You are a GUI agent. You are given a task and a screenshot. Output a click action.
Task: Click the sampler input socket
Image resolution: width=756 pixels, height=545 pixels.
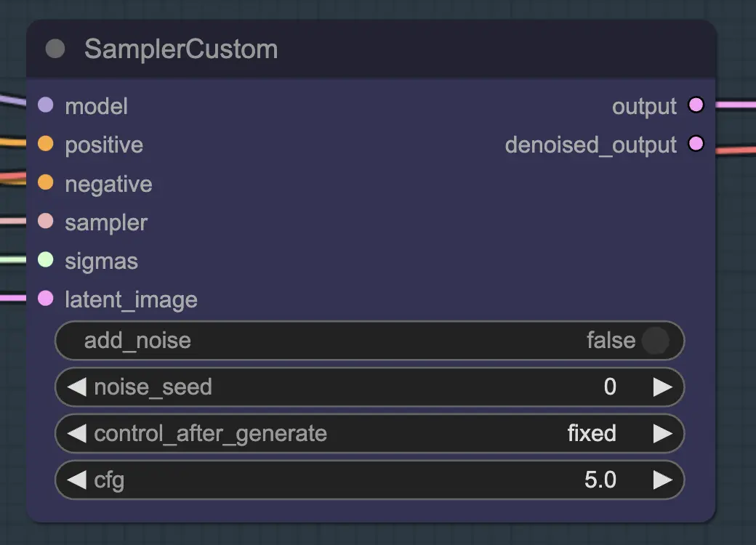(x=45, y=221)
